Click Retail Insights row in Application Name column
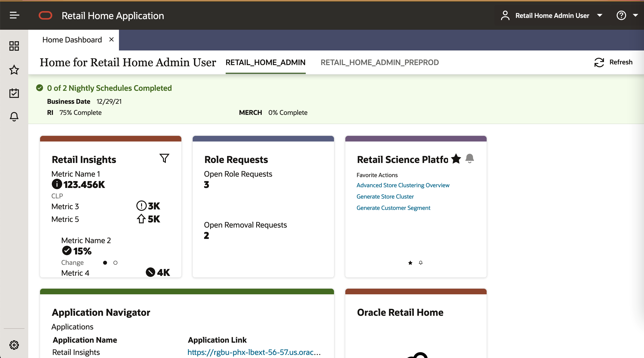Screen dimensions: 644x358 (x=76, y=352)
